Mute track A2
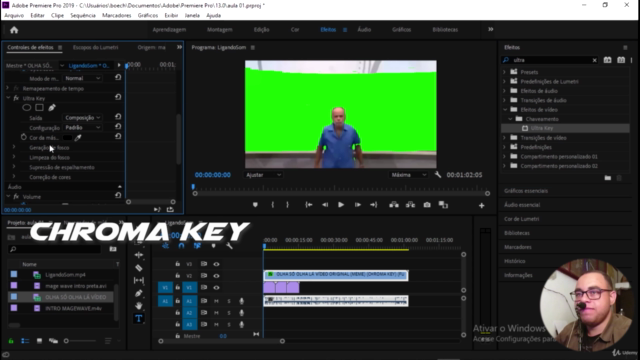 click(x=216, y=313)
